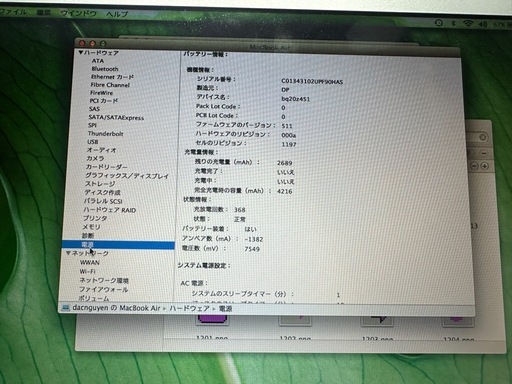Click firmware version value 511
This screenshot has width=512, height=384.
pos(287,126)
